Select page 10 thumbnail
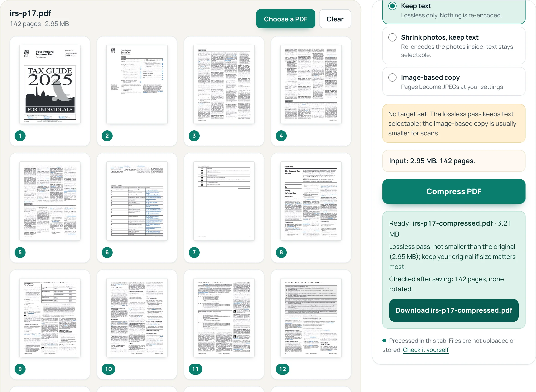The image size is (536, 392). pos(137,318)
